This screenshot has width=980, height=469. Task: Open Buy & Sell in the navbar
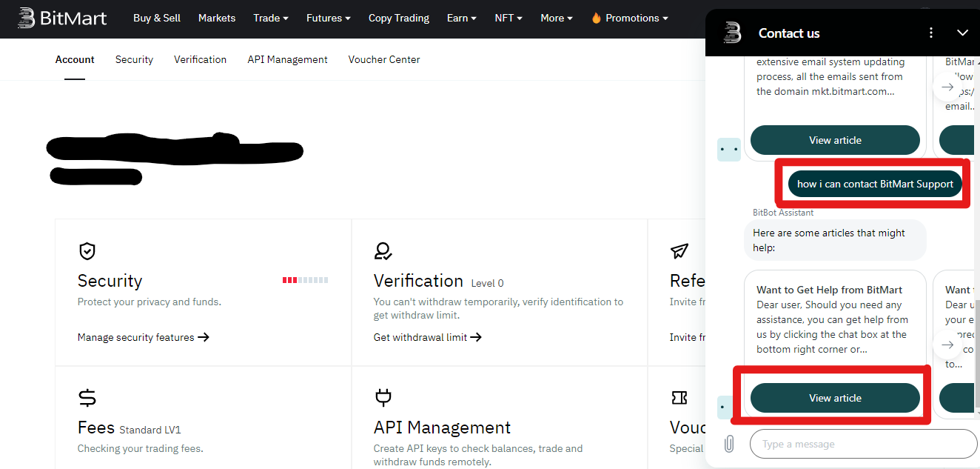pos(157,18)
